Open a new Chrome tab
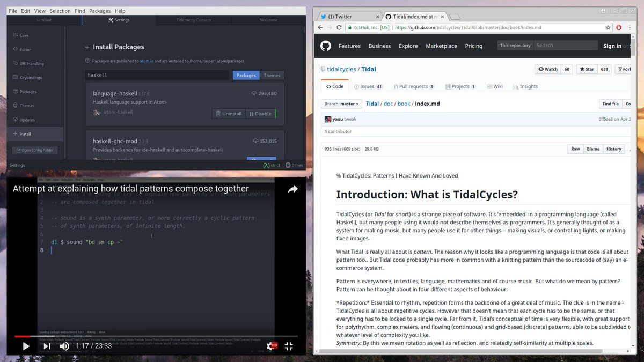644x362 pixels. pos(455,17)
